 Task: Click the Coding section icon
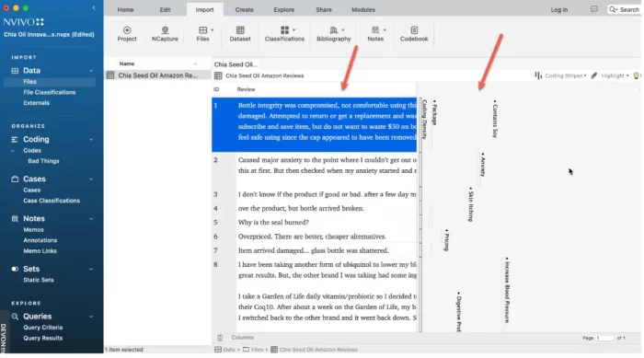point(15,139)
